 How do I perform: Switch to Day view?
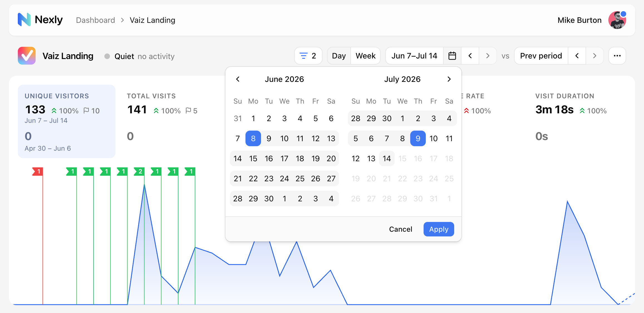(x=339, y=56)
